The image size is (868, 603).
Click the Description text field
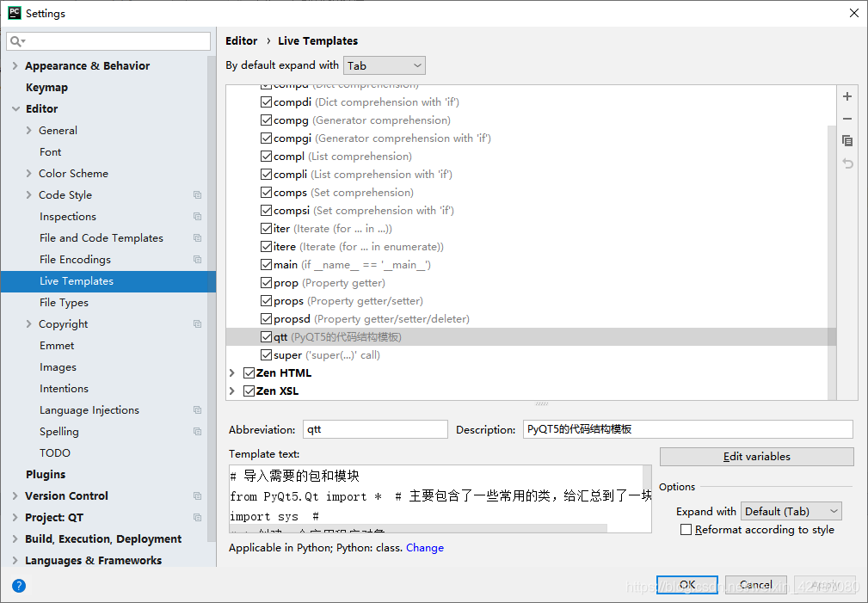click(688, 429)
